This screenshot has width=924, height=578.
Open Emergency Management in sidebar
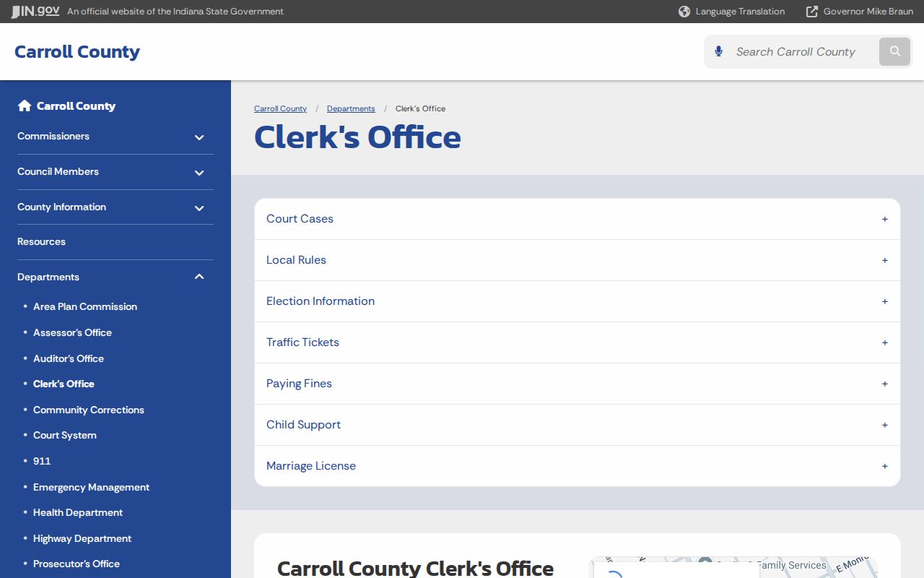point(91,487)
